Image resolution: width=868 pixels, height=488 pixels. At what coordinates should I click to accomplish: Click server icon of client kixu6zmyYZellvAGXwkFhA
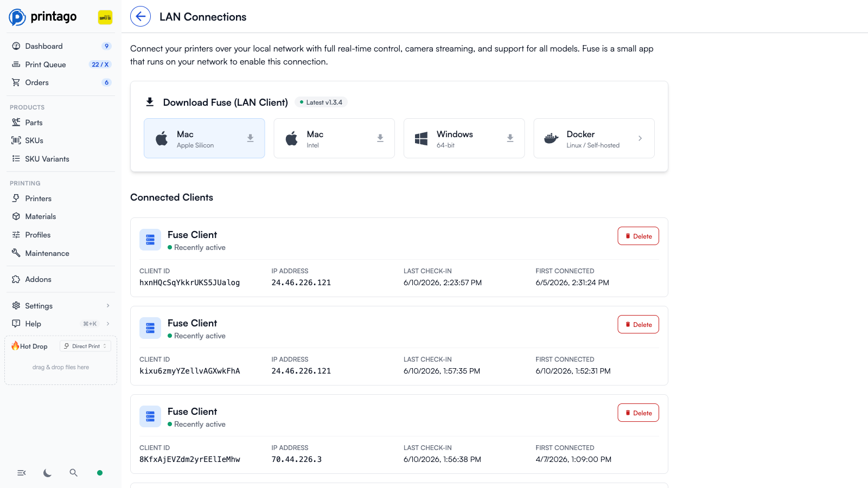(150, 328)
